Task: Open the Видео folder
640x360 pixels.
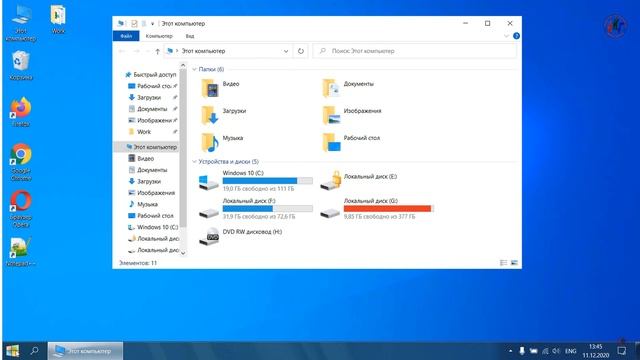Action: [220, 87]
